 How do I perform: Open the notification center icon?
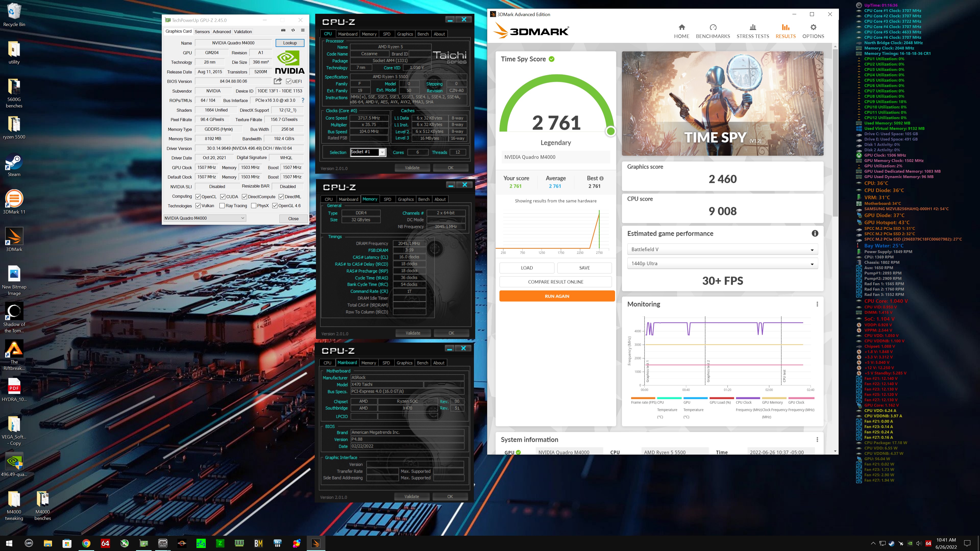967,543
